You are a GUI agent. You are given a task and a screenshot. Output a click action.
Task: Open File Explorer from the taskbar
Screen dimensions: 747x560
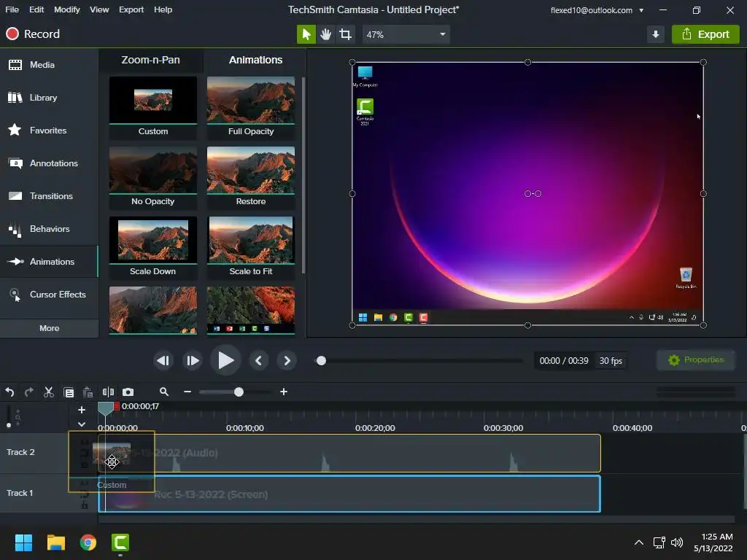coord(55,542)
